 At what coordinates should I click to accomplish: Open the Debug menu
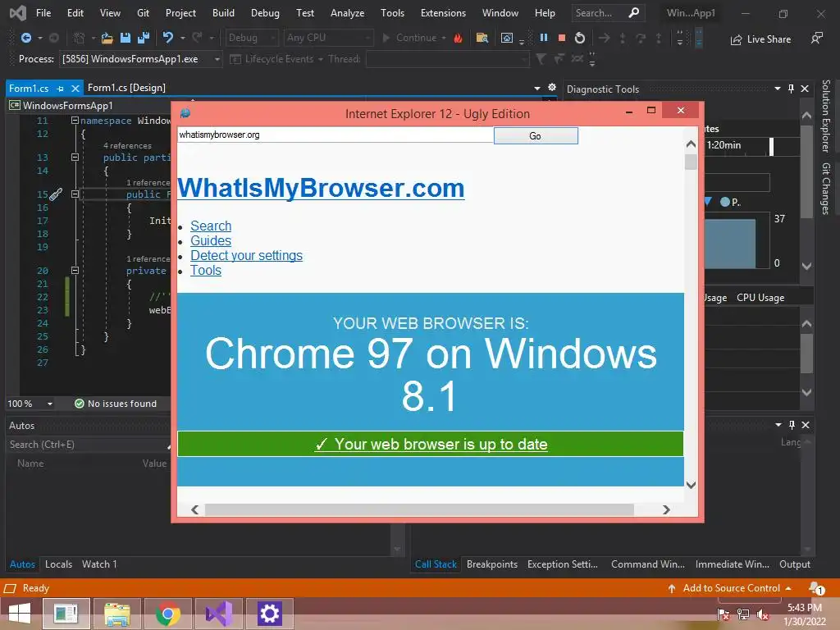265,13
